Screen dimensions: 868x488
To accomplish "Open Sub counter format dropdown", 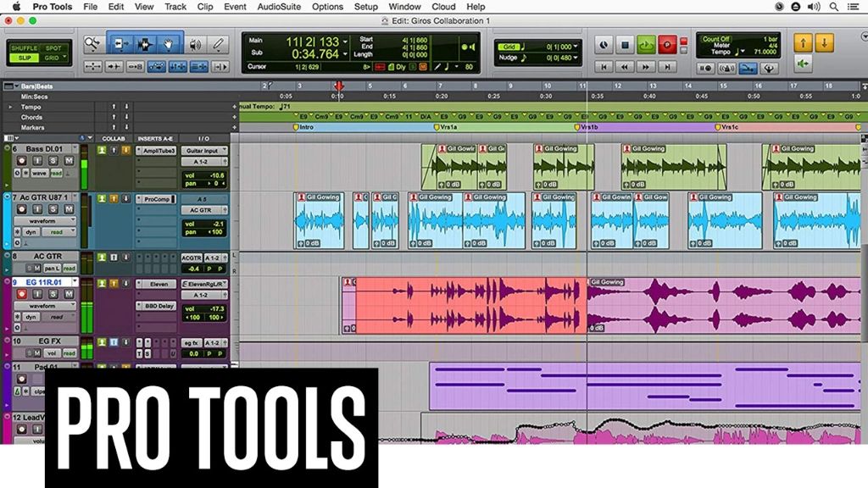I will pos(345,53).
